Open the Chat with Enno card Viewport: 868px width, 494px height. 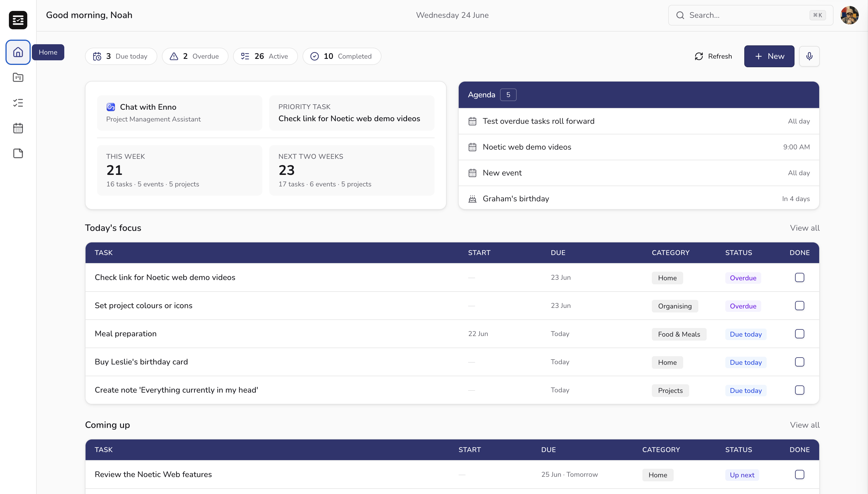point(179,113)
